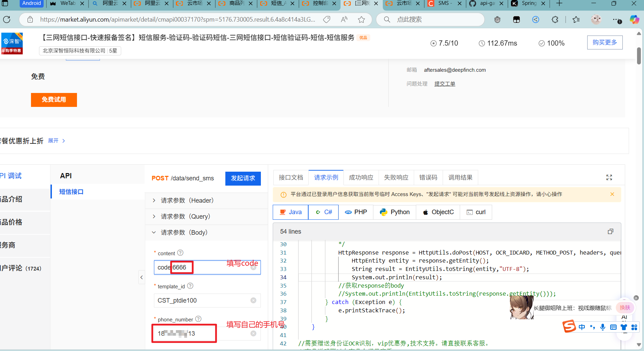The image size is (644, 351).
Task: Select curl code example
Action: click(x=476, y=212)
